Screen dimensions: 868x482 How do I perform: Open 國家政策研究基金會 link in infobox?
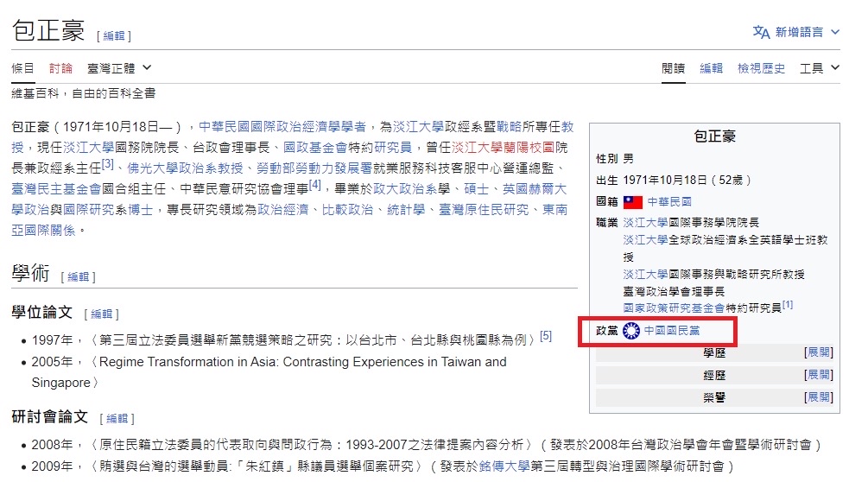pyautogui.click(x=674, y=308)
